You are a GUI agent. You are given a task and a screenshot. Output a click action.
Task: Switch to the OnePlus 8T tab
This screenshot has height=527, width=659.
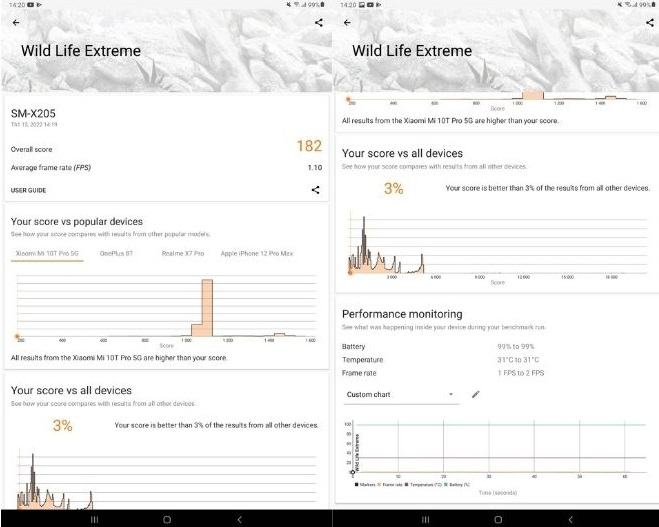(116, 253)
